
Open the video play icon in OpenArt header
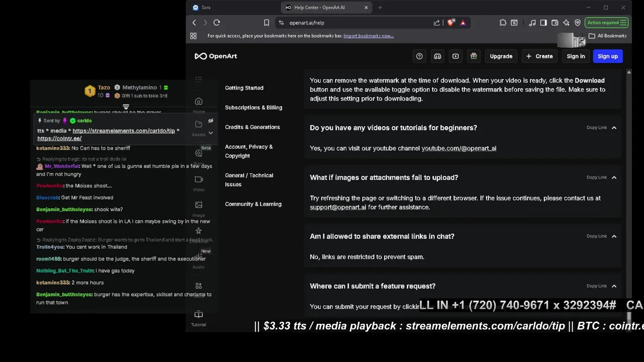455,56
